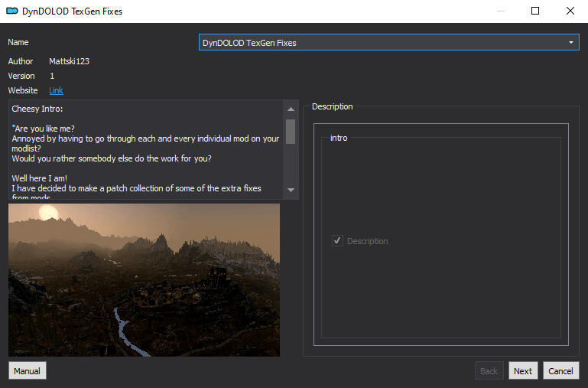Click the Next button
This screenshot has height=388, width=588.
coord(523,370)
